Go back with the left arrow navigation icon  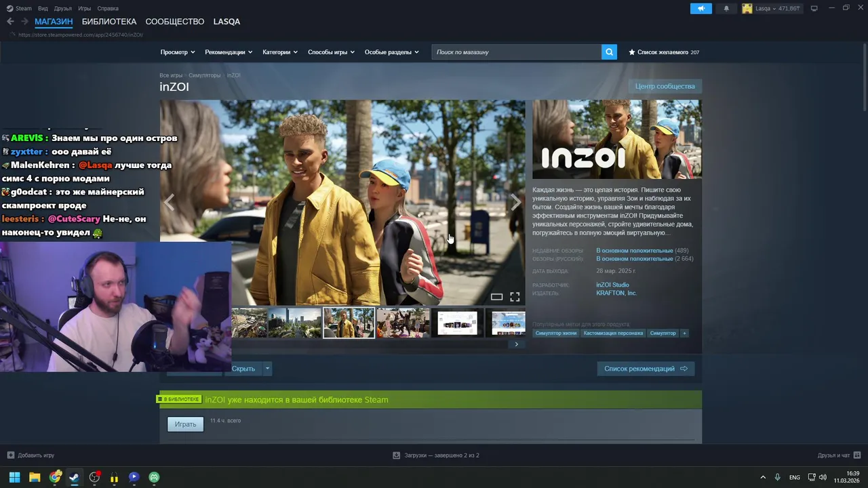10,22
